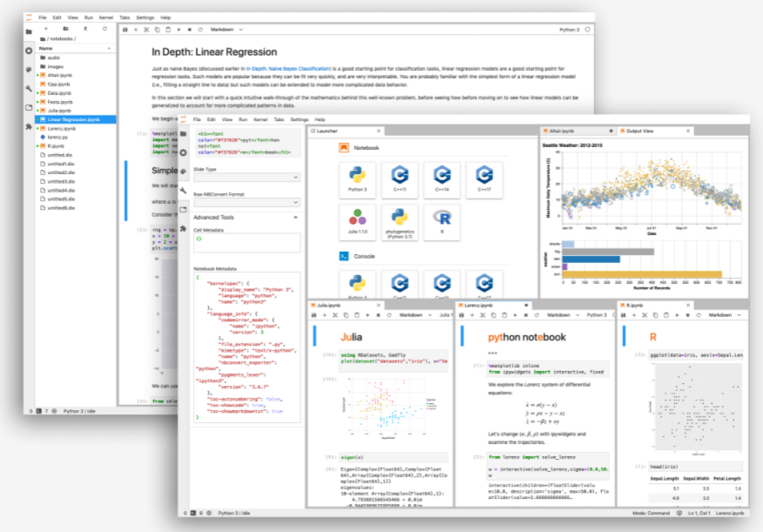
Task: Open the Slide Type dropdown
Action: pyautogui.click(x=245, y=178)
